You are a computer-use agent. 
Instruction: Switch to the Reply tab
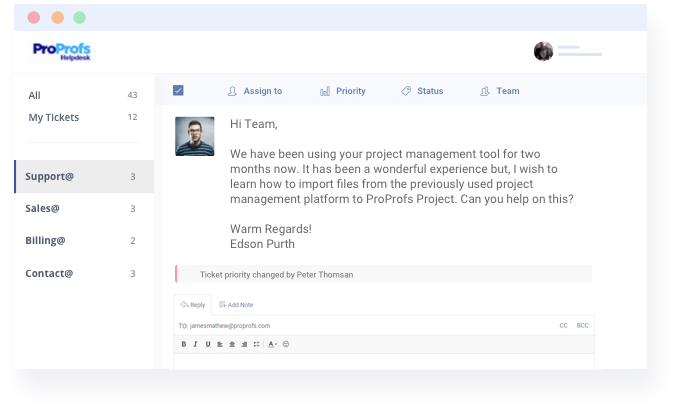(x=193, y=305)
